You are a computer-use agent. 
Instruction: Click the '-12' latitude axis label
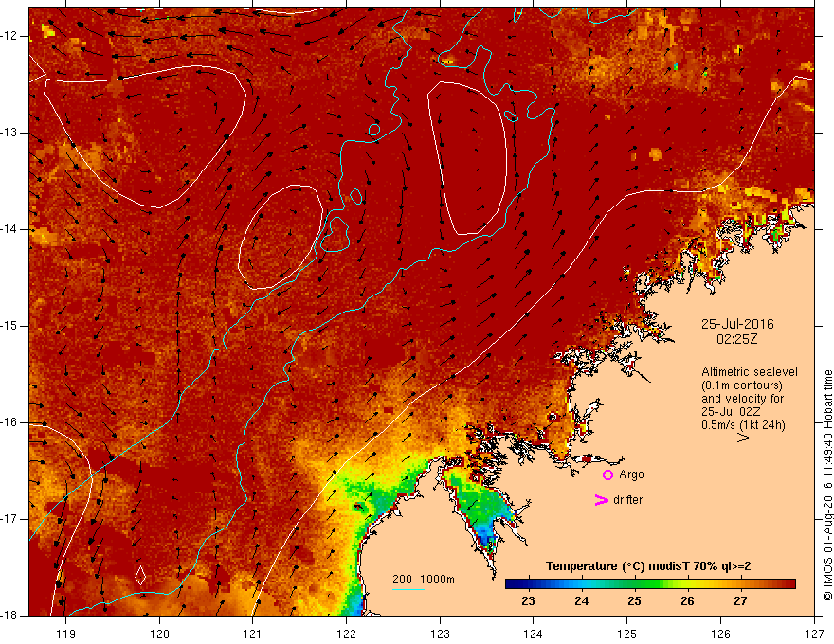click(9, 36)
